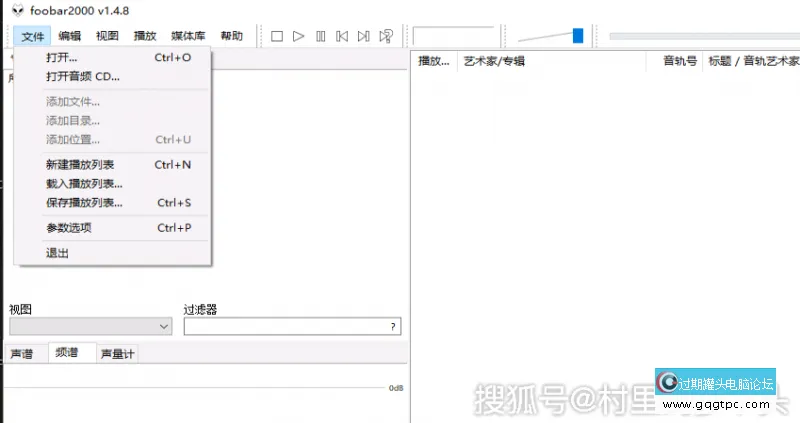
Task: Select 载入播放列表... menu entry
Action: 112,184
